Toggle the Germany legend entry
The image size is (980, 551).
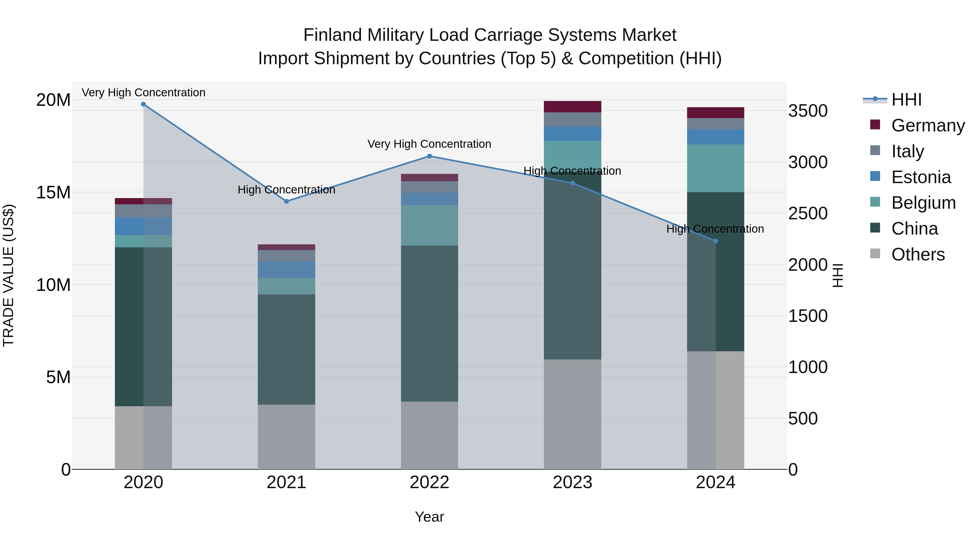pyautogui.click(x=917, y=125)
